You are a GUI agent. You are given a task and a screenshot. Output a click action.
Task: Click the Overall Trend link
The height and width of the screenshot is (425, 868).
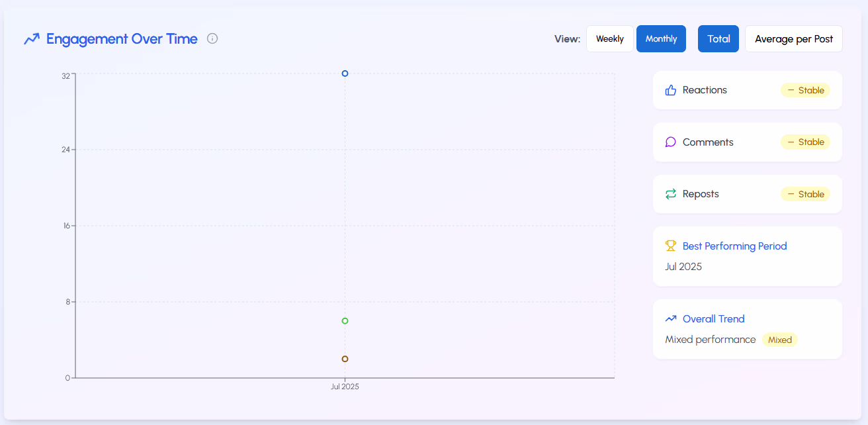[x=713, y=318]
